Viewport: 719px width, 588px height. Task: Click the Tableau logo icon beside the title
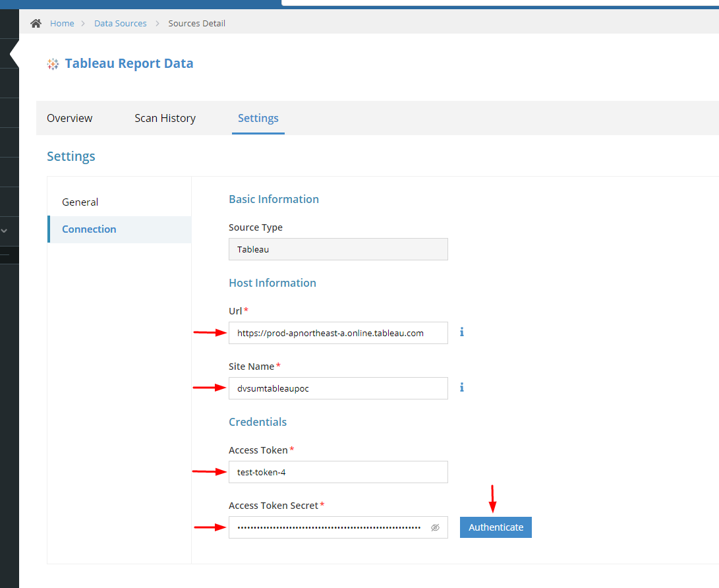53,64
